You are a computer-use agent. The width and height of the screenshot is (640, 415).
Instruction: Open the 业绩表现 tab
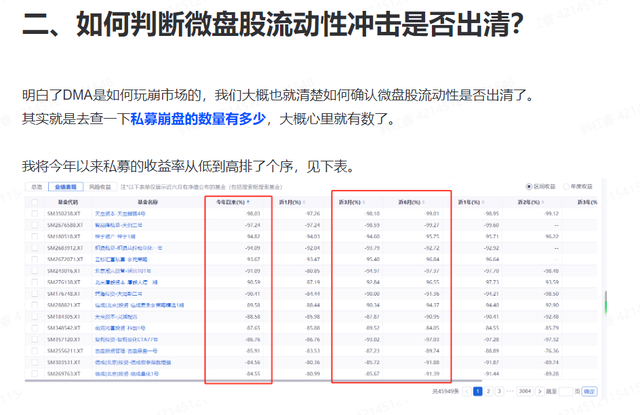tap(67, 186)
